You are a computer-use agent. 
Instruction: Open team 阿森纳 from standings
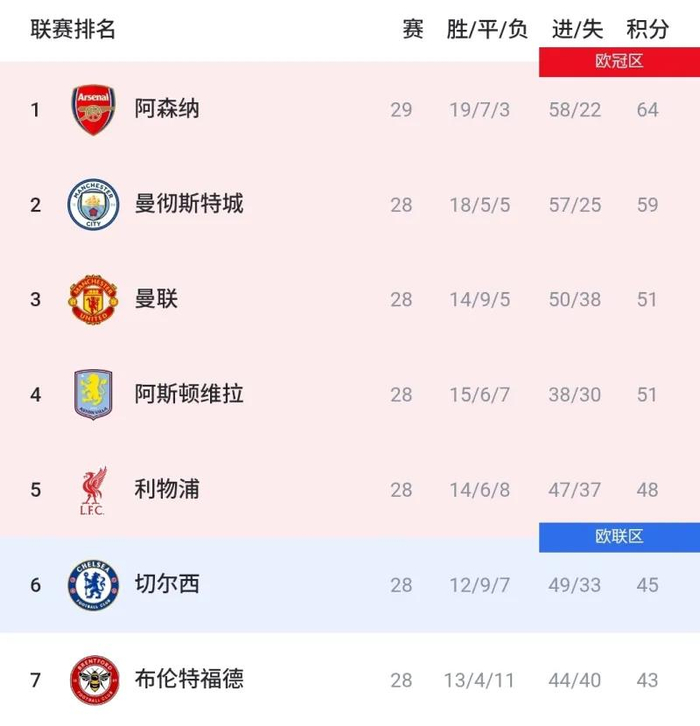point(167,109)
